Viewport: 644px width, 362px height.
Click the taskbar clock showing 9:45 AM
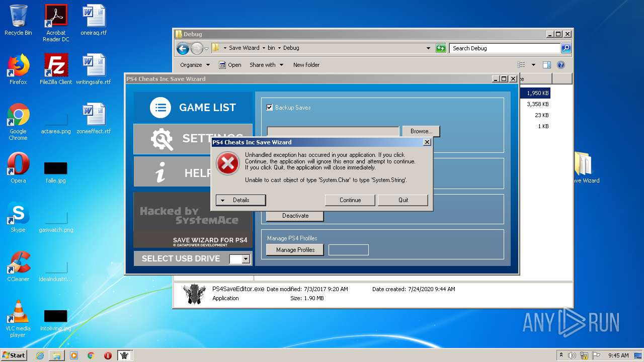(618, 355)
